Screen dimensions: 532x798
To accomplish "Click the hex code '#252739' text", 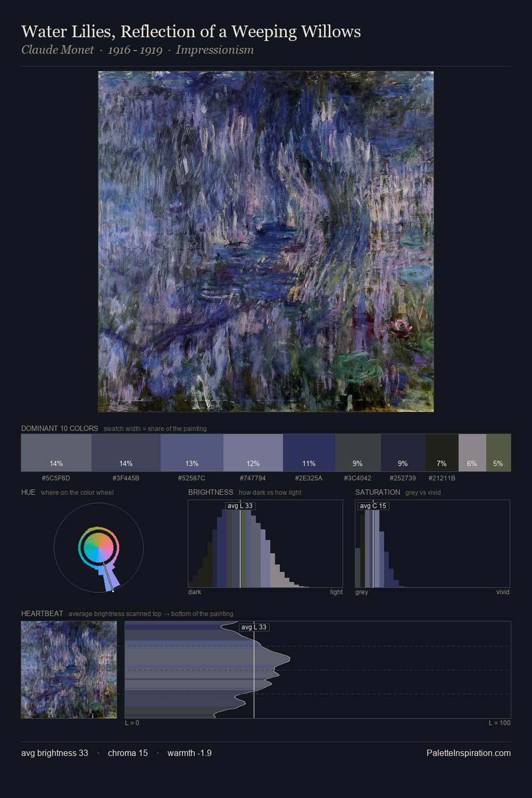I will [x=403, y=478].
